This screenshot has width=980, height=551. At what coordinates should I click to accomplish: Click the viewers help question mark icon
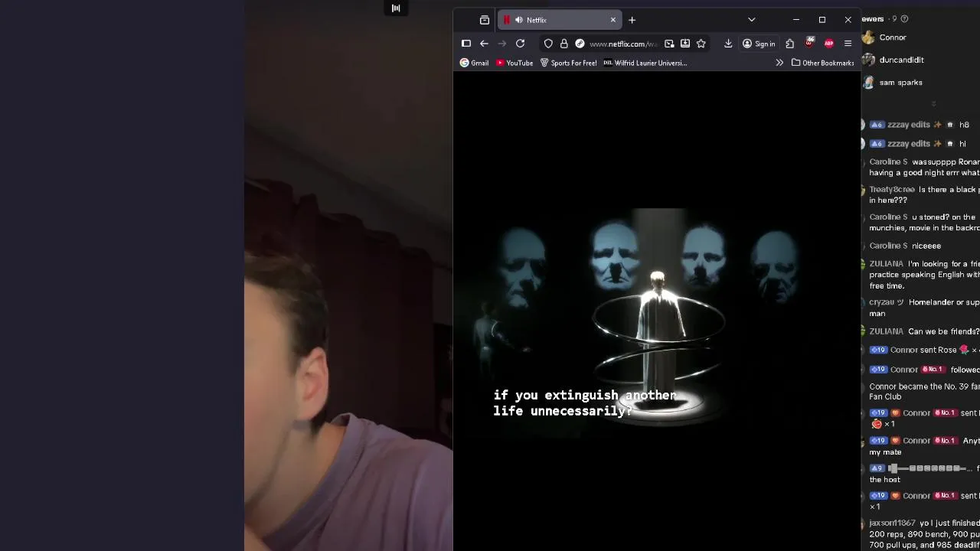(904, 18)
